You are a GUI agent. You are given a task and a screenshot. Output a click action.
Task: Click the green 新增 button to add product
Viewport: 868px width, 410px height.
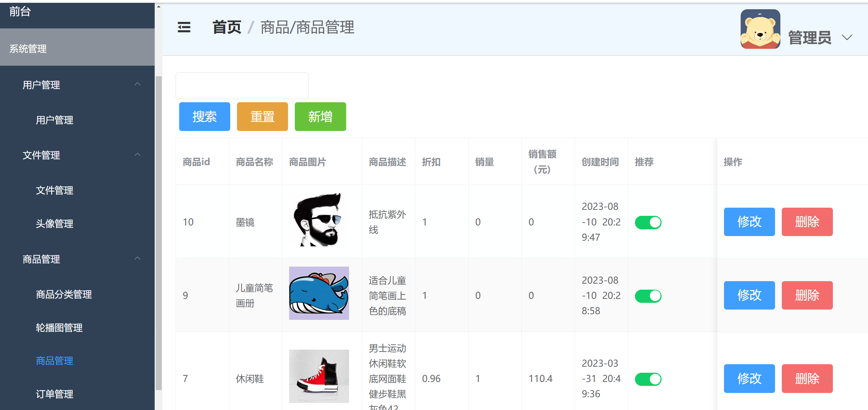320,116
